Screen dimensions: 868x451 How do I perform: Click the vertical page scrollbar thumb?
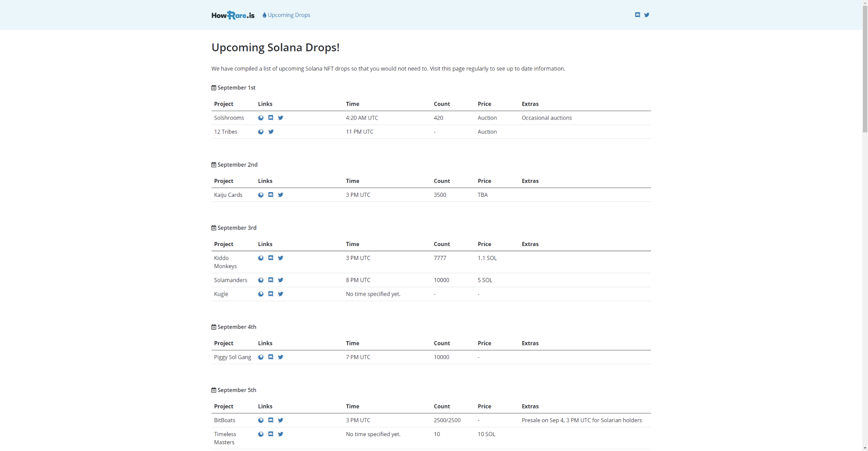pos(865,69)
